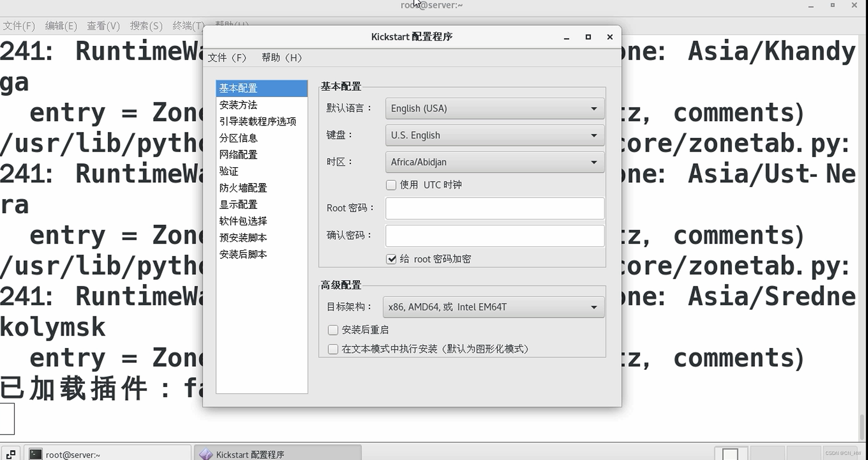The image size is (868, 460).
Task: Select 基本配置 in the sidebar list
Action: 262,88
